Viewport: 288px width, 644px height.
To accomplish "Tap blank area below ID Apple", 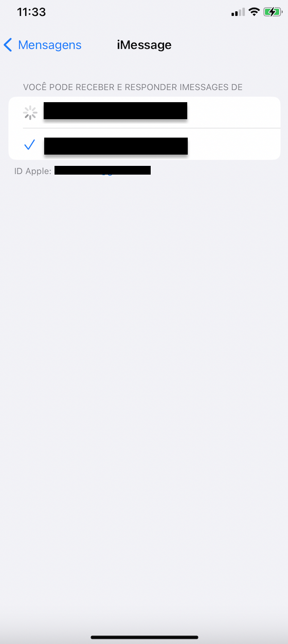I will (144, 385).
